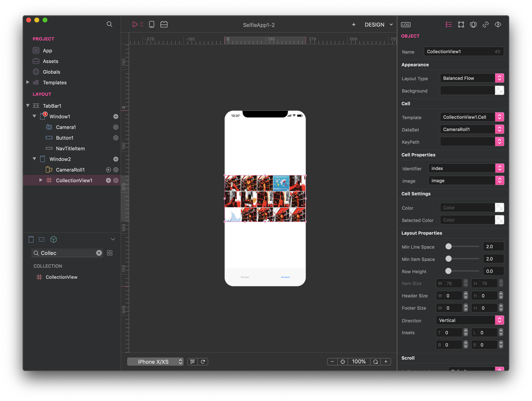Click CameraRoll1 play icon
The height and width of the screenshot is (401, 532).
coord(108,170)
